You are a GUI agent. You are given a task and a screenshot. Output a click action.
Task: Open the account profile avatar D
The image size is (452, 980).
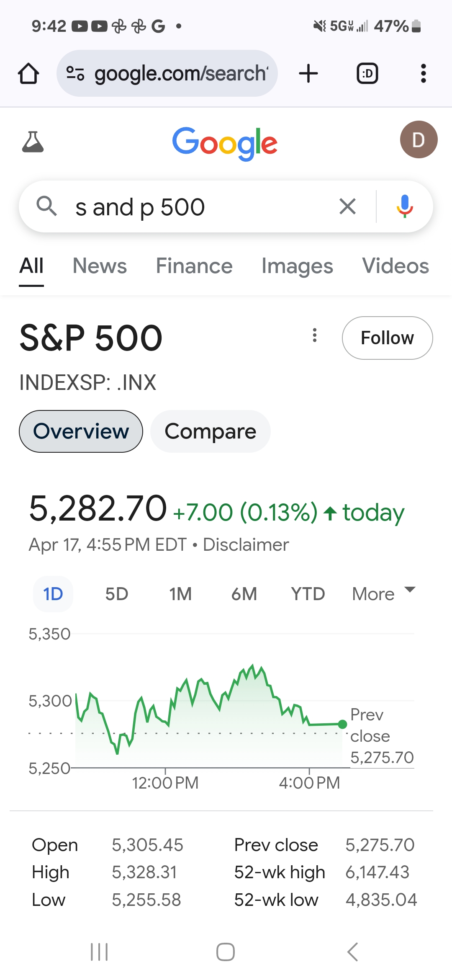419,139
